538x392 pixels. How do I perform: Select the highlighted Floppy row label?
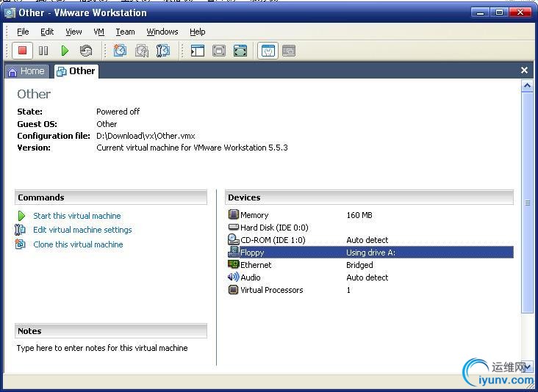tap(252, 253)
